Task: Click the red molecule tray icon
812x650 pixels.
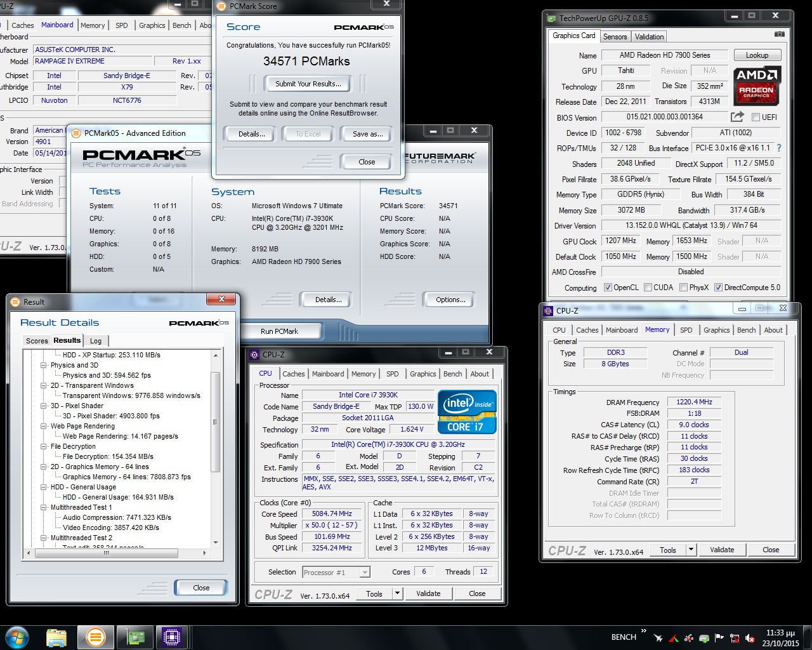Action: (689, 638)
